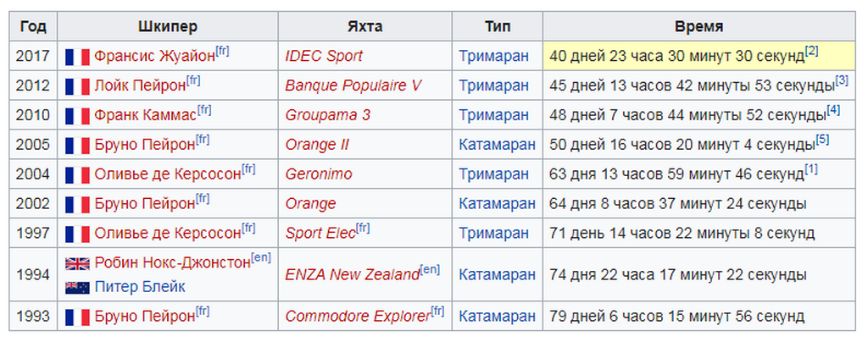Click the Время column header

pos(698,27)
